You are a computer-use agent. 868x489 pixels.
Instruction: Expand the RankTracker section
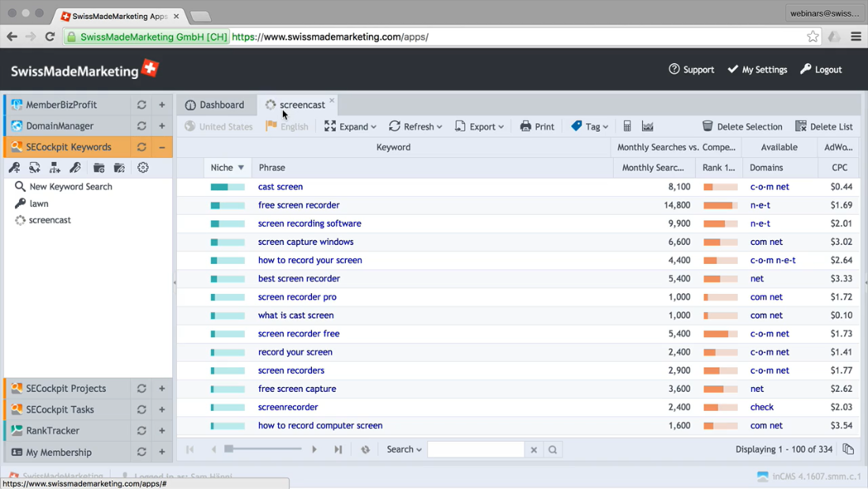(x=162, y=431)
